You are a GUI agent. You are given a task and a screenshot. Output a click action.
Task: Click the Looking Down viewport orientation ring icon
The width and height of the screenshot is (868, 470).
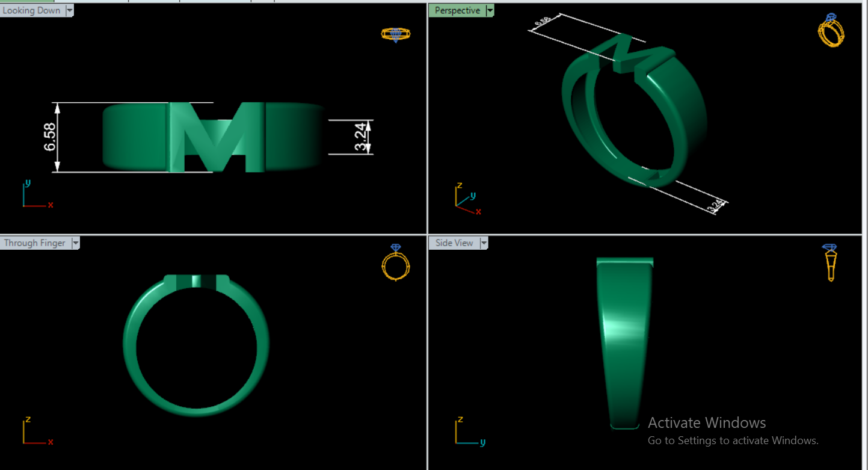pyautogui.click(x=395, y=34)
